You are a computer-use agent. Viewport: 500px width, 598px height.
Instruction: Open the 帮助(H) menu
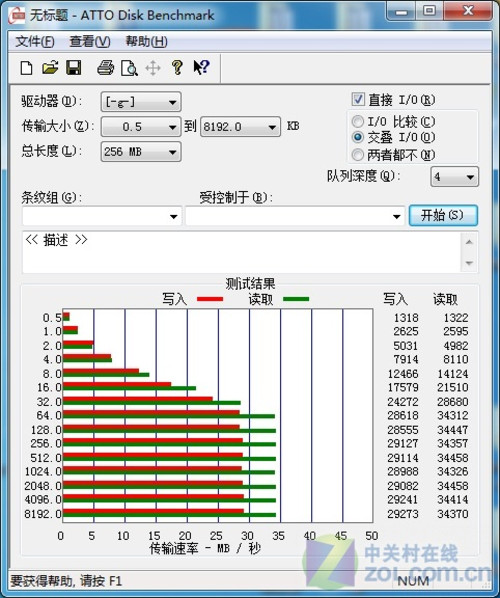pyautogui.click(x=146, y=42)
